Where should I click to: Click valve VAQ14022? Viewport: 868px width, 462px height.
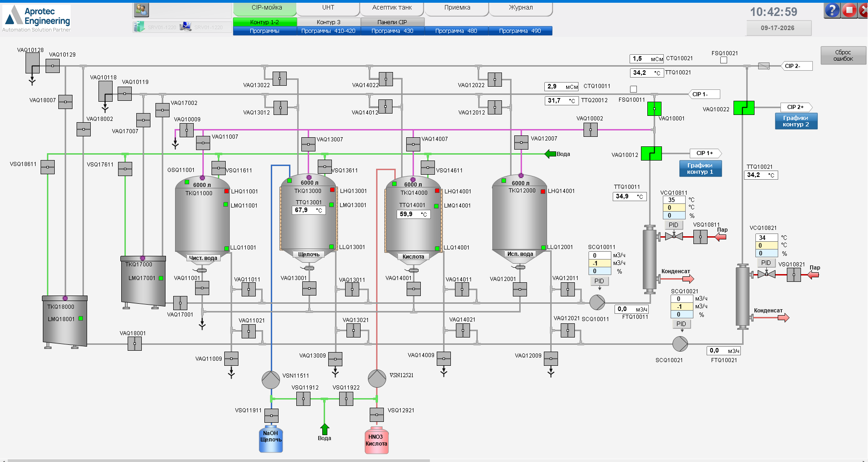coord(386,79)
